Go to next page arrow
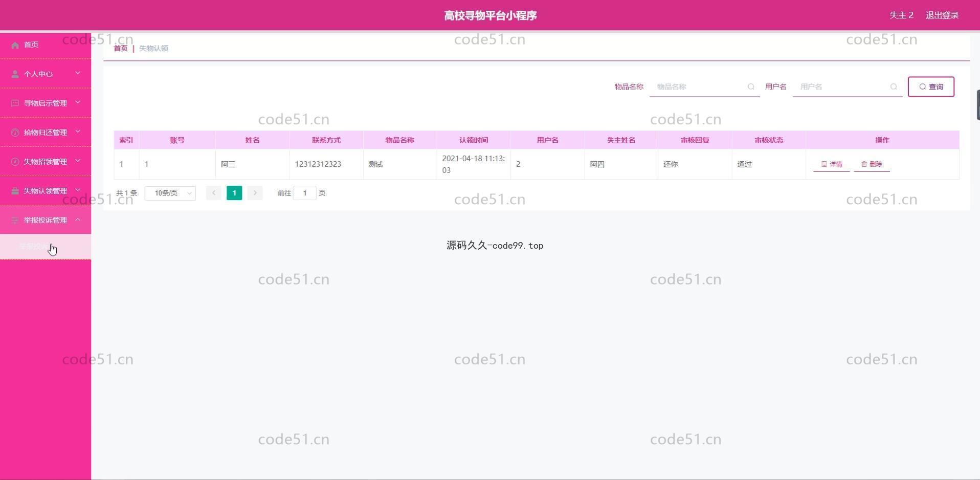980x480 pixels. (x=255, y=193)
